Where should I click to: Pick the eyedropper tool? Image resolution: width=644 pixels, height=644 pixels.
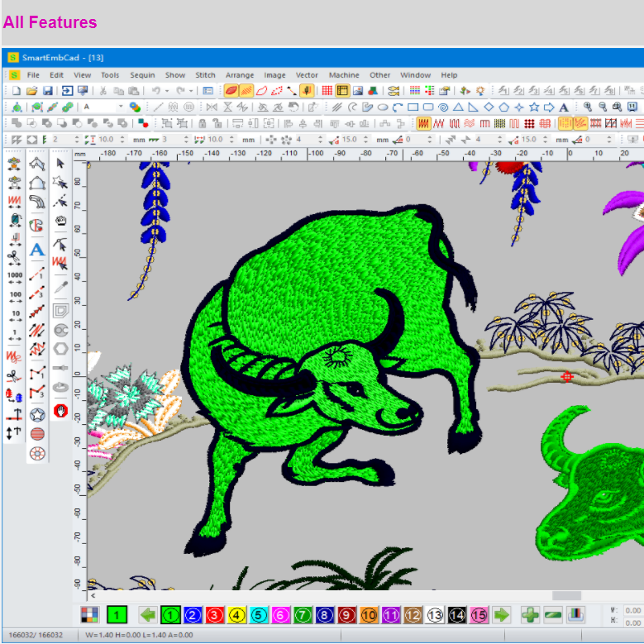click(x=60, y=286)
